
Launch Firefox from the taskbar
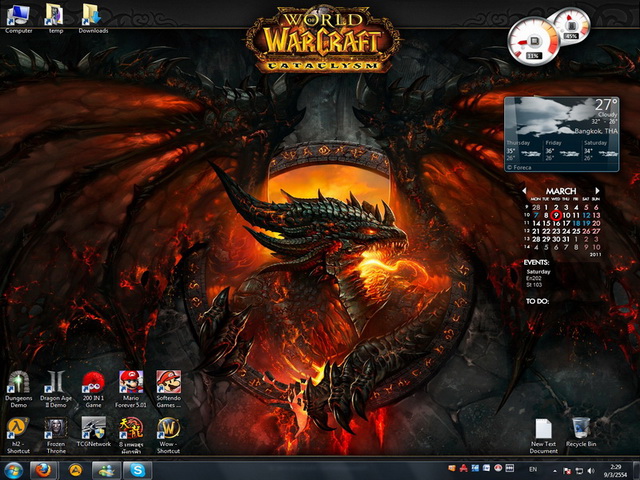[x=43, y=471]
